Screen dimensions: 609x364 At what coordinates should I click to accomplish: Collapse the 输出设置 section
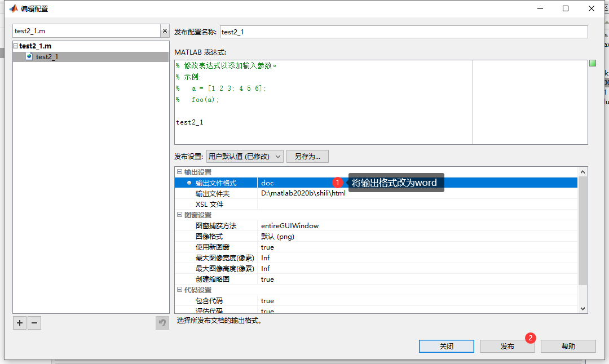[179, 171]
